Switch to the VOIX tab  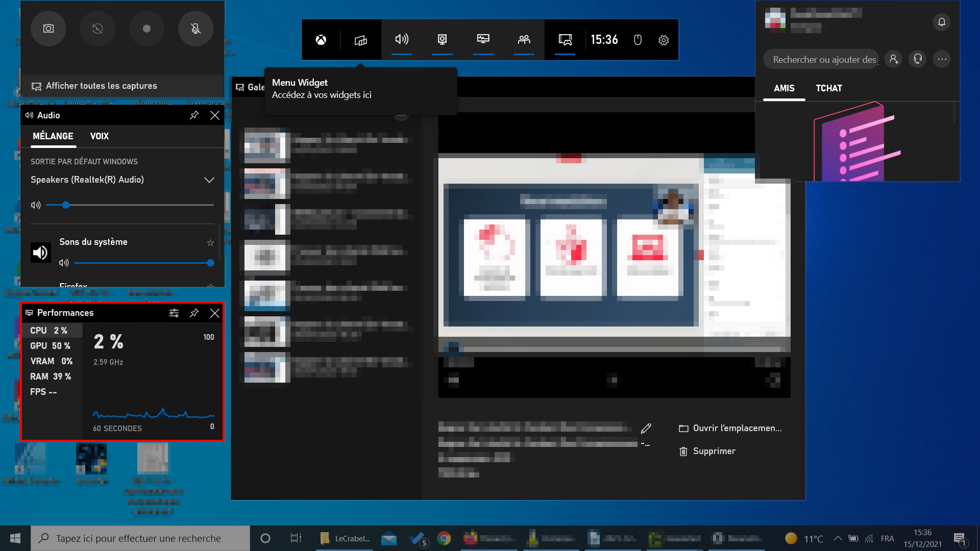[x=100, y=136]
